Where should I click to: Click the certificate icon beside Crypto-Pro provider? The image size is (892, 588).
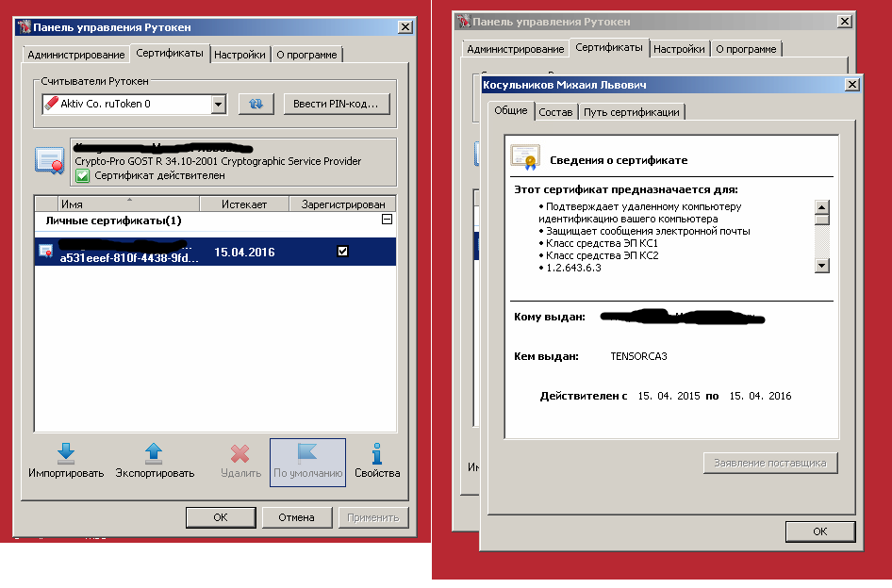49,160
